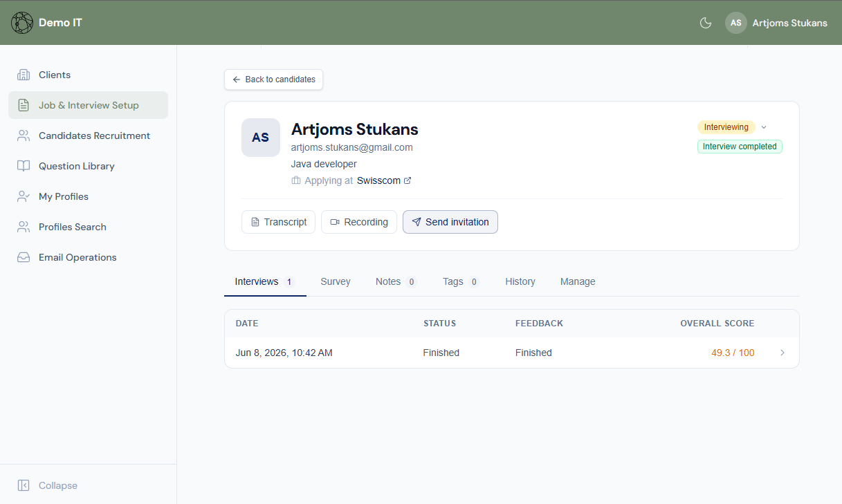Open the Artjoms Stukans account menu name
This screenshot has width=842, height=504.
click(x=789, y=23)
